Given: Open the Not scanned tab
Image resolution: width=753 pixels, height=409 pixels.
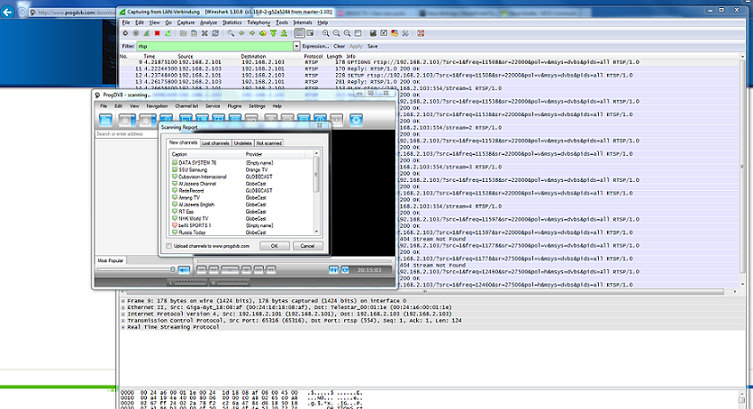Looking at the screenshot, I should click(x=267, y=144).
